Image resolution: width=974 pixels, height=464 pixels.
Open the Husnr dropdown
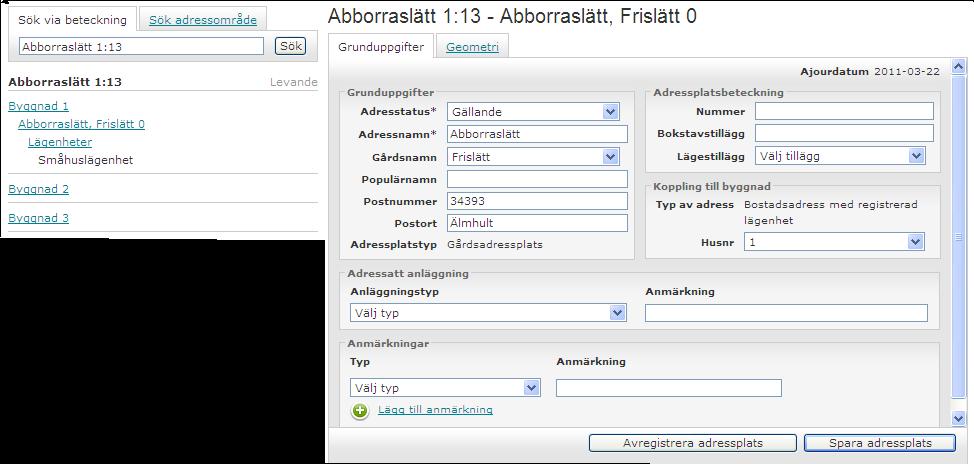coord(834,242)
